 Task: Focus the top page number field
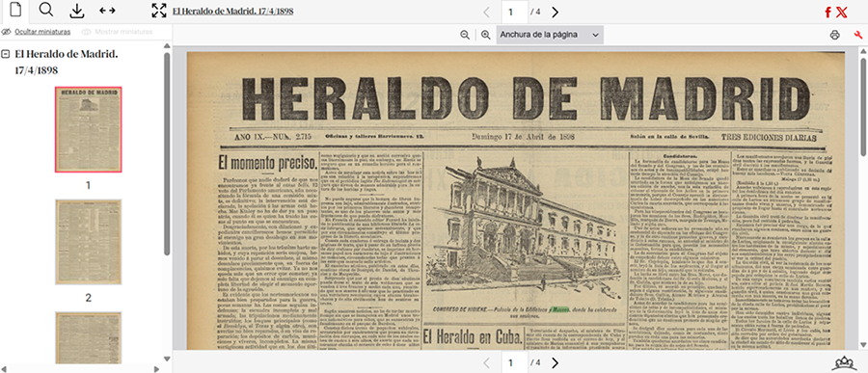[514, 12]
